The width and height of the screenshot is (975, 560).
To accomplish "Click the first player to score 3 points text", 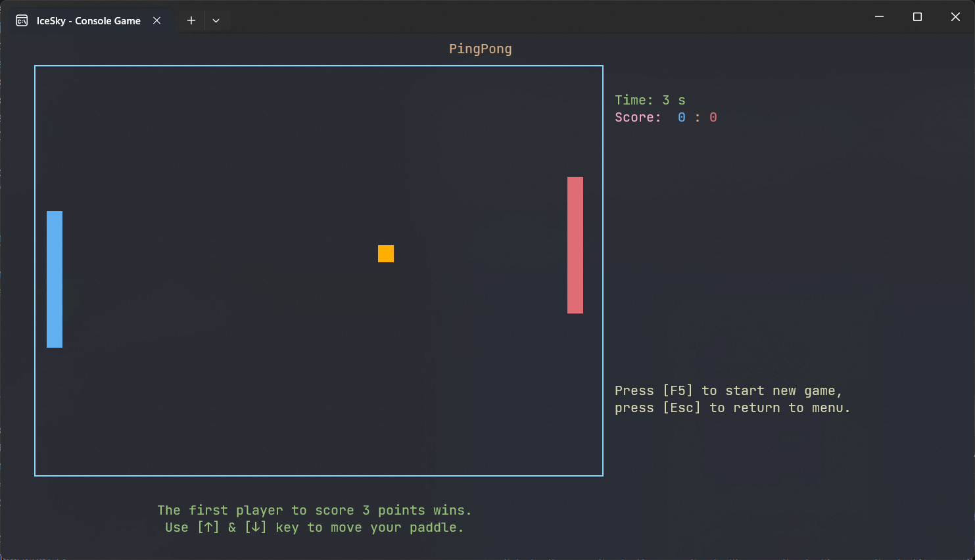I will point(315,510).
